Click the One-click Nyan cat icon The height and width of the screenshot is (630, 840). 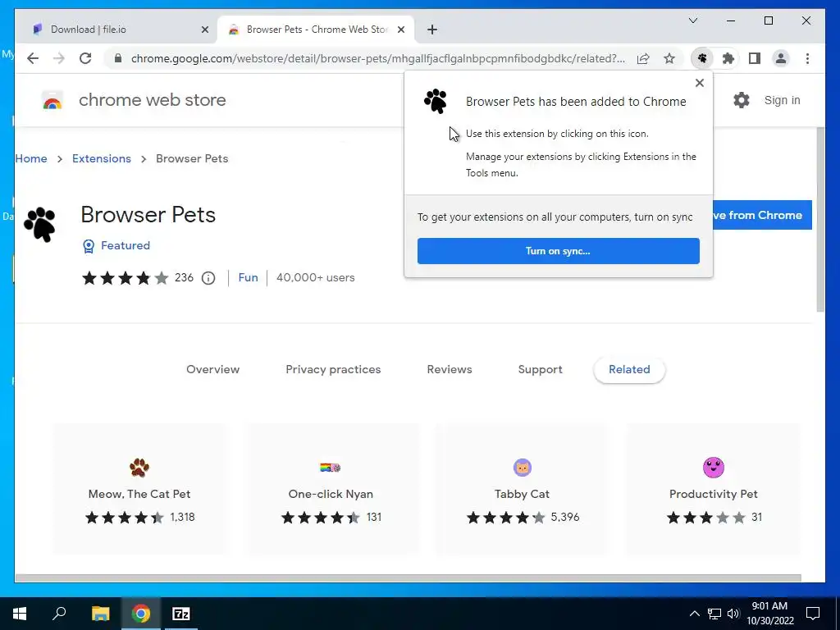click(331, 468)
